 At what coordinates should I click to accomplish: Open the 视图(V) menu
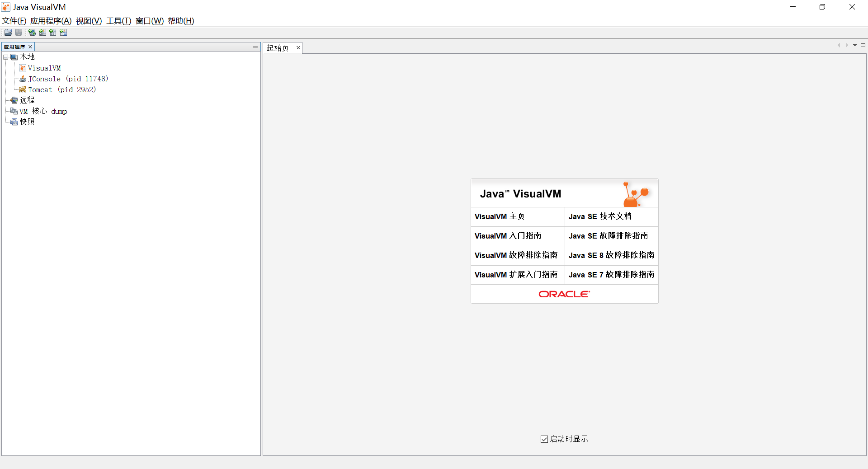point(89,21)
